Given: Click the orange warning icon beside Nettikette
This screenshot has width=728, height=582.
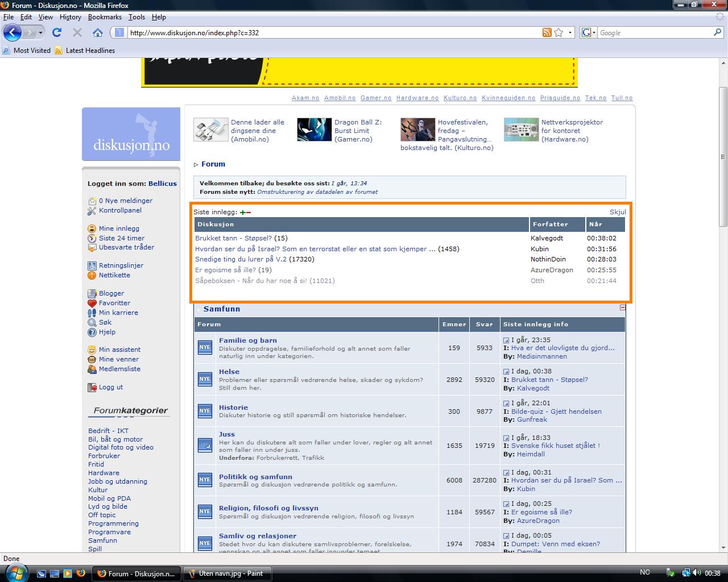Looking at the screenshot, I should (x=92, y=275).
